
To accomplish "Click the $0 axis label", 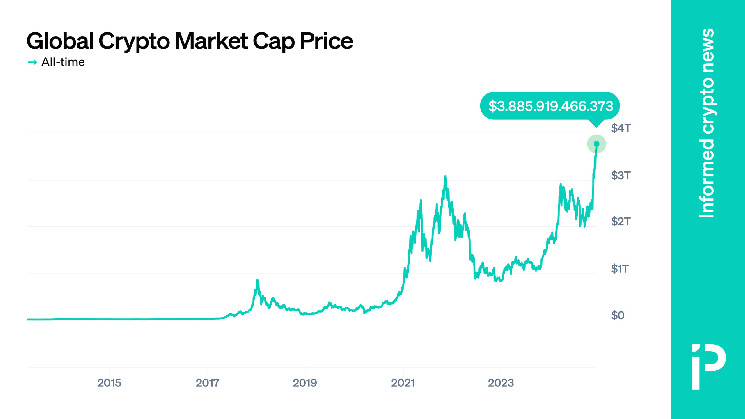I will pyautogui.click(x=618, y=315).
